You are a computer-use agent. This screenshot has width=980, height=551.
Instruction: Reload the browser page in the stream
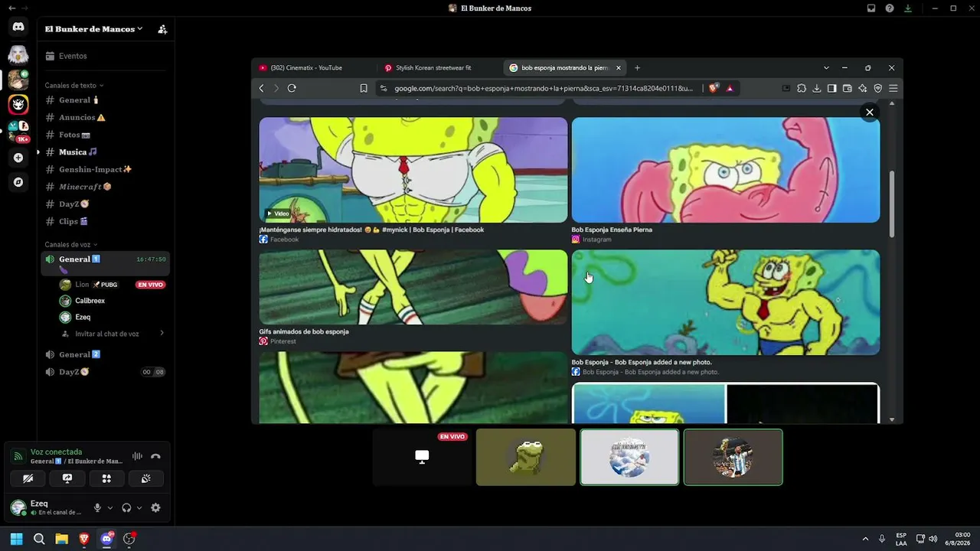pos(292,88)
